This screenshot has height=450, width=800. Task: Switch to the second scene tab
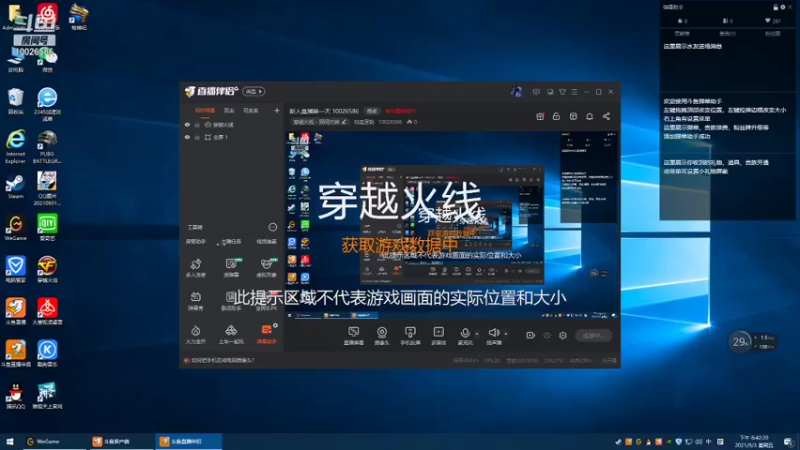229,110
